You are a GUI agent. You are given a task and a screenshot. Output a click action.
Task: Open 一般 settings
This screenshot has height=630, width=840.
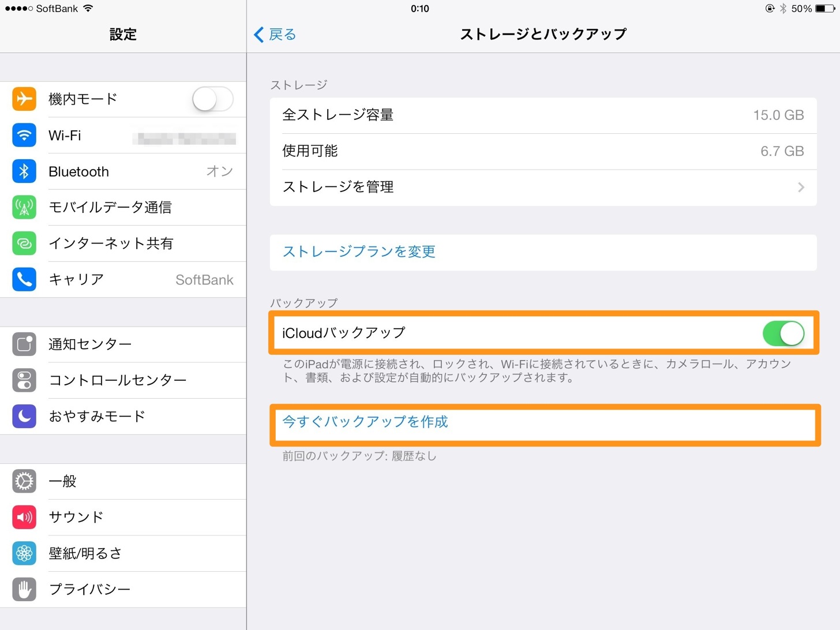tap(123, 481)
